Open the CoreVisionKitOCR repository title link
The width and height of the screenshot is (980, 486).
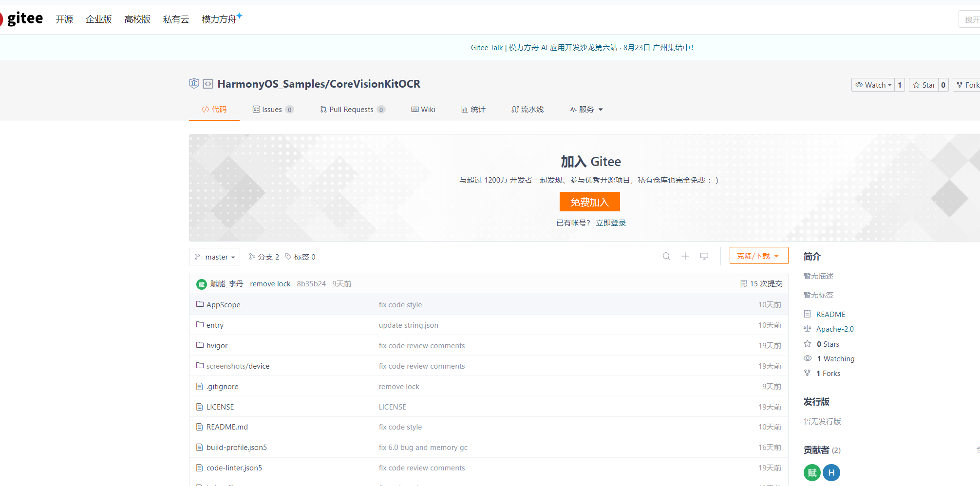(x=375, y=84)
